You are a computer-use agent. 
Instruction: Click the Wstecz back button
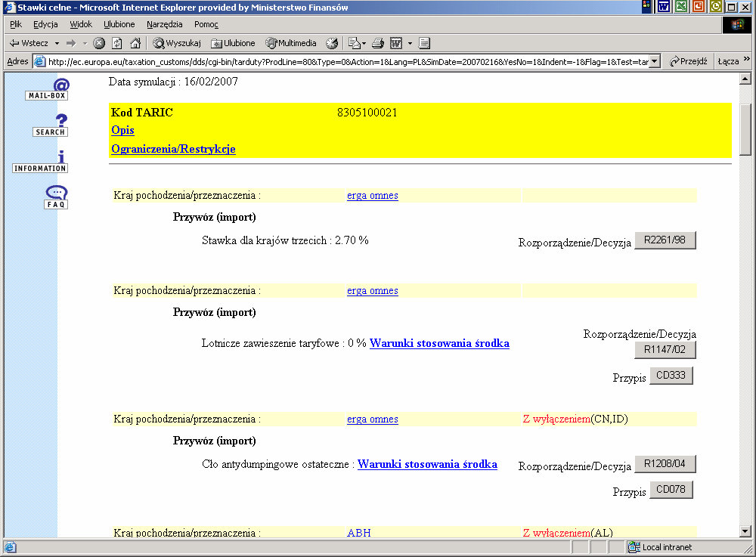tap(29, 43)
